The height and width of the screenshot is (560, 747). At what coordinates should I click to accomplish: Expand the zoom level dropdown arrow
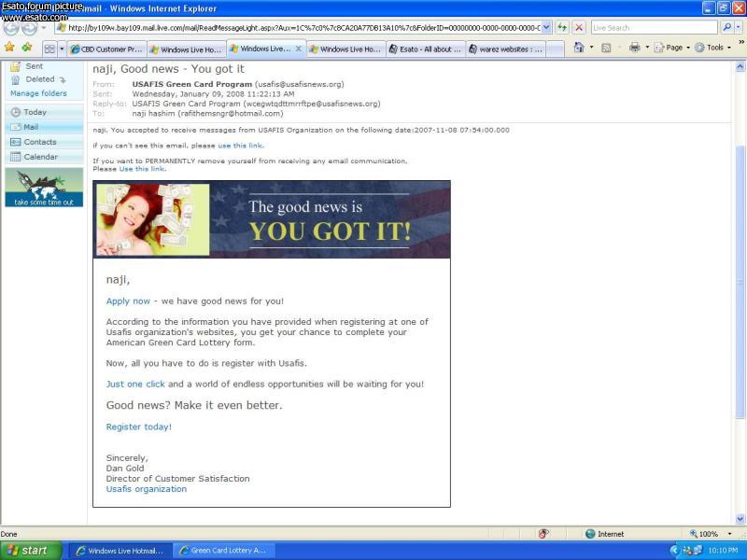pos(729,534)
